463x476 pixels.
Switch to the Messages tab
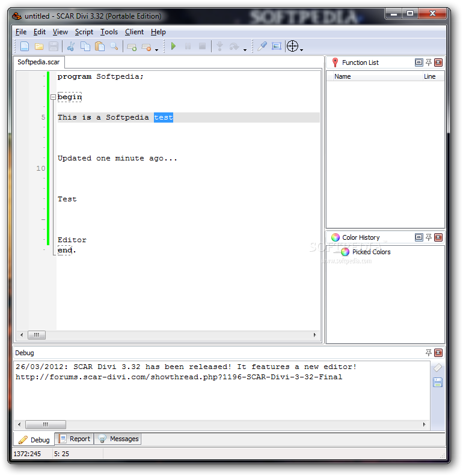tap(118, 439)
